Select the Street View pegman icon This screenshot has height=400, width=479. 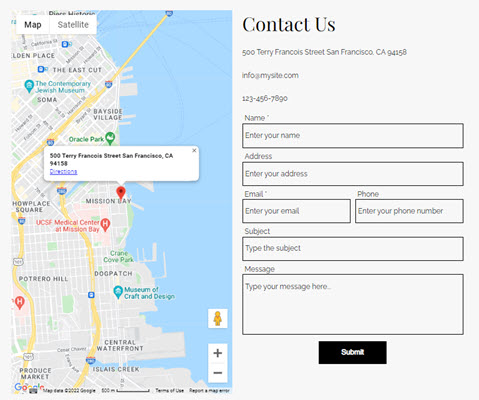pyautogui.click(x=218, y=318)
